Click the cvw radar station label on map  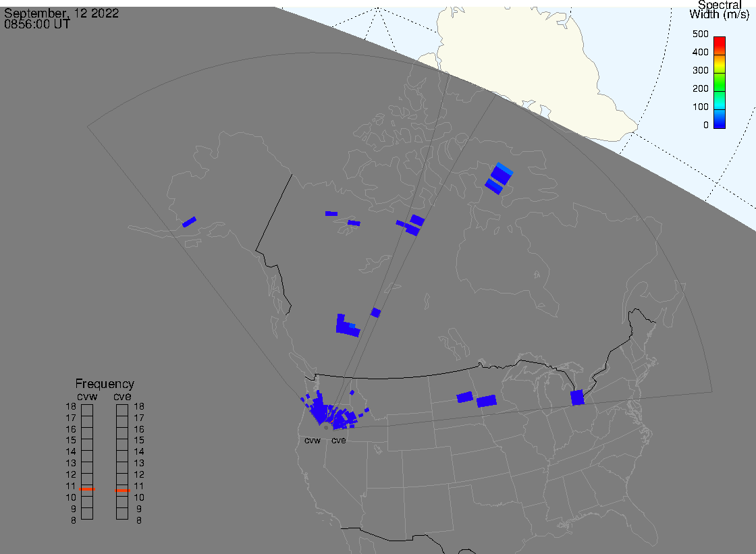(313, 441)
